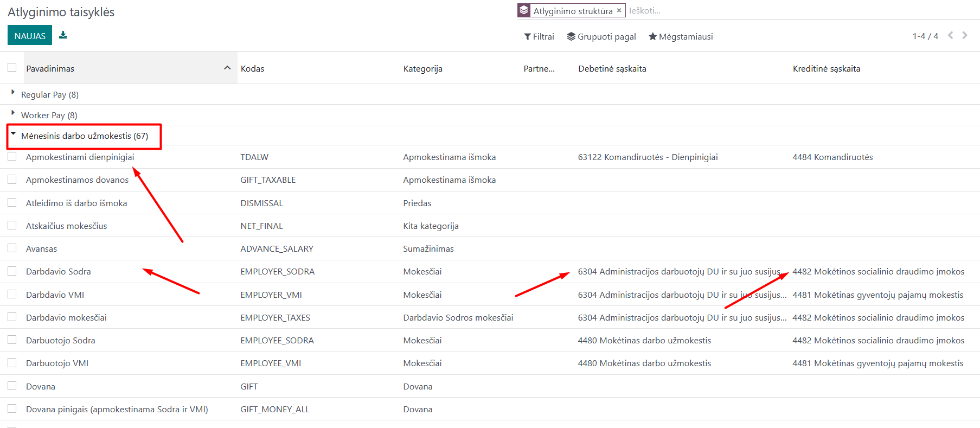Screen dimensions: 980x428
Task: Open the Filtrai filter menu
Action: point(539,36)
